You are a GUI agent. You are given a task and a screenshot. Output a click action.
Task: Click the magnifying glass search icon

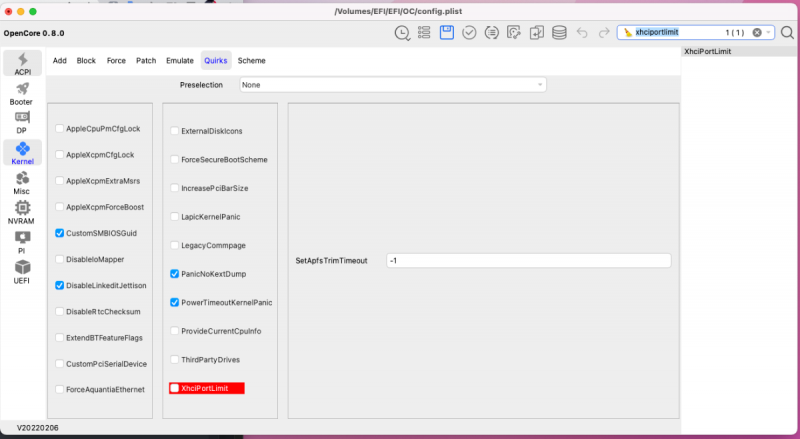pos(787,33)
